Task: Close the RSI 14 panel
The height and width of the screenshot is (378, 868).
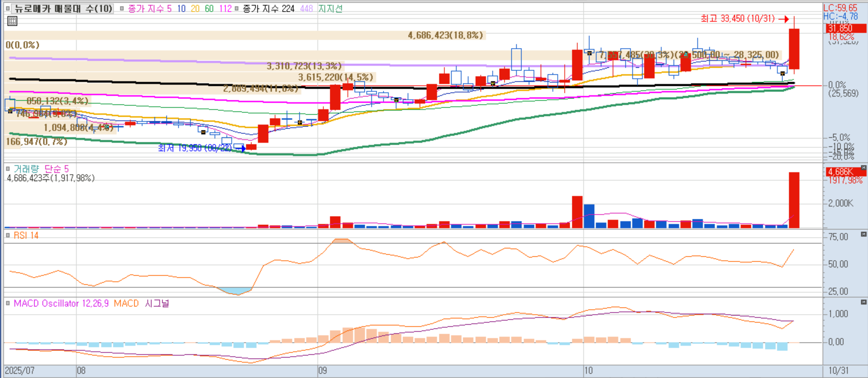Action: click(x=863, y=234)
